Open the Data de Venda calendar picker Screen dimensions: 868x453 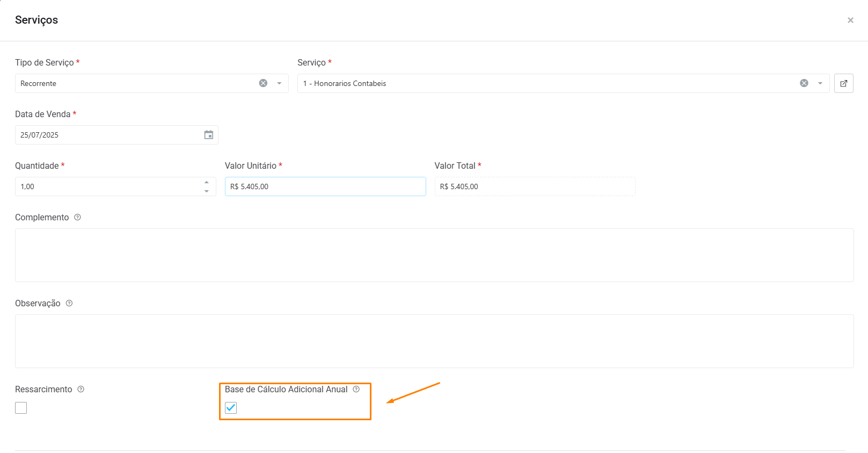coord(209,135)
